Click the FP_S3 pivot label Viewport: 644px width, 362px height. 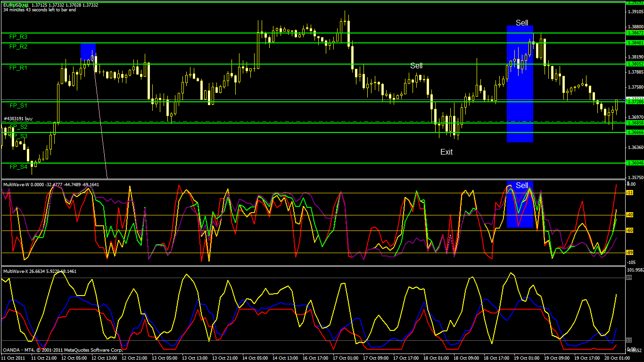point(18,136)
